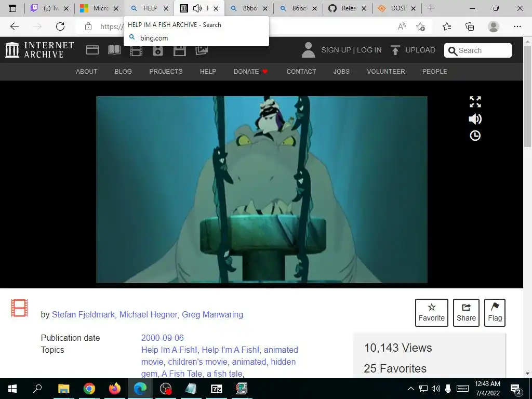
Task: Launch Firefox from the taskbar
Action: [114, 389]
